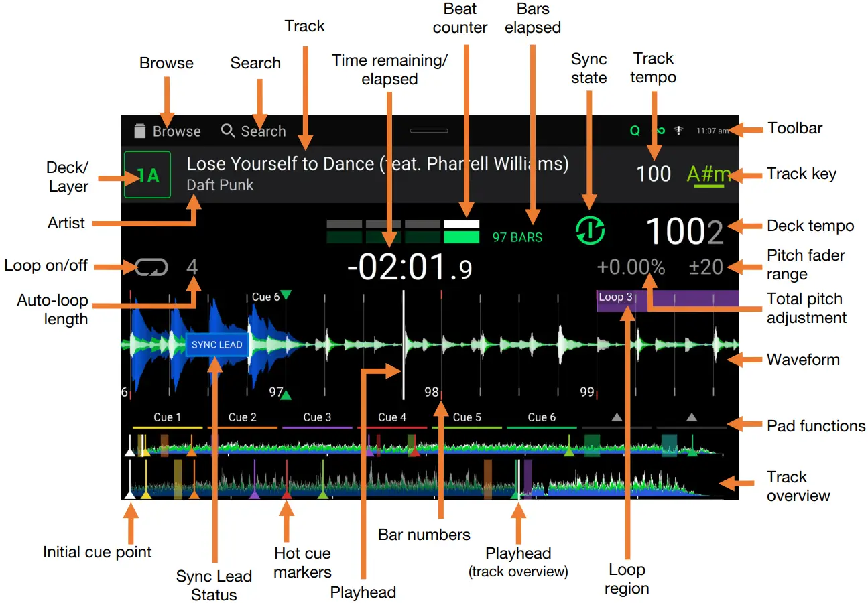
Task: Click bar number 97 under the waveform
Action: pos(275,392)
